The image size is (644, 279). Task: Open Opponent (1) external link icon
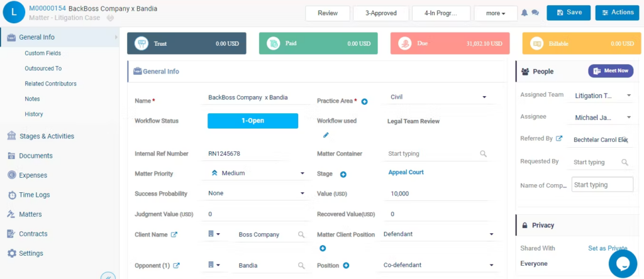coord(176,265)
